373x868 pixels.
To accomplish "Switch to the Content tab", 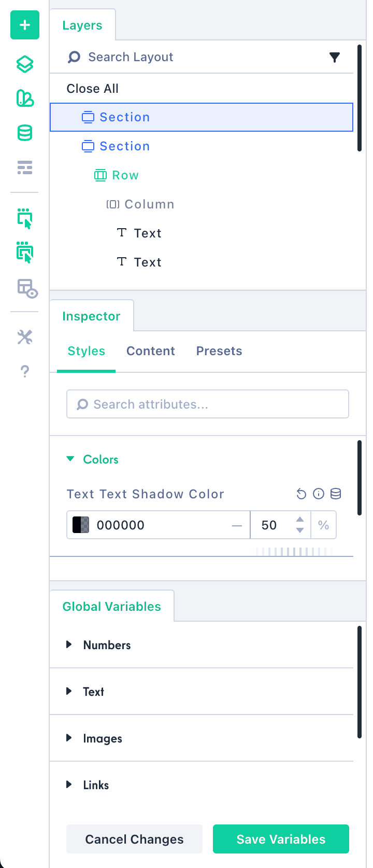I will (x=151, y=351).
